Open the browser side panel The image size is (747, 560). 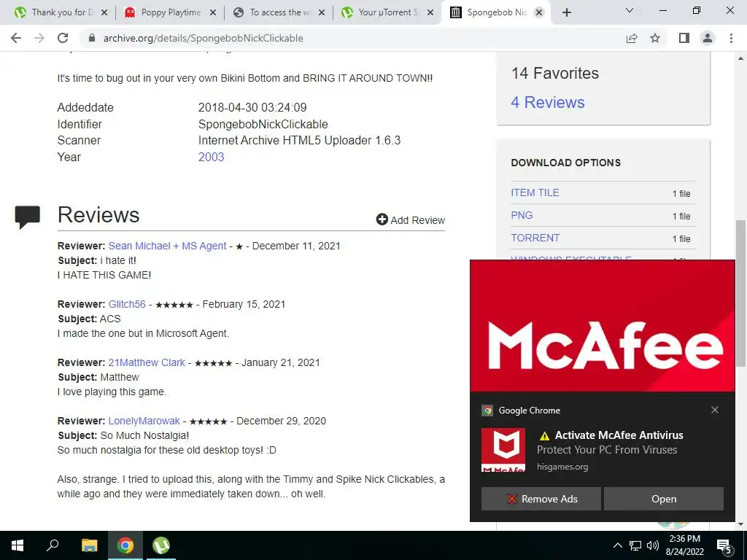684,38
